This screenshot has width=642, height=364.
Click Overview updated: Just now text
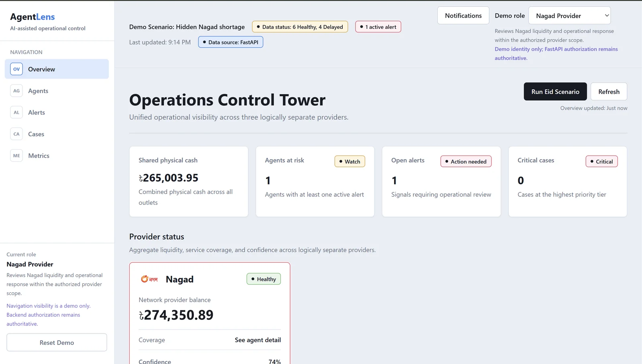pos(594,108)
